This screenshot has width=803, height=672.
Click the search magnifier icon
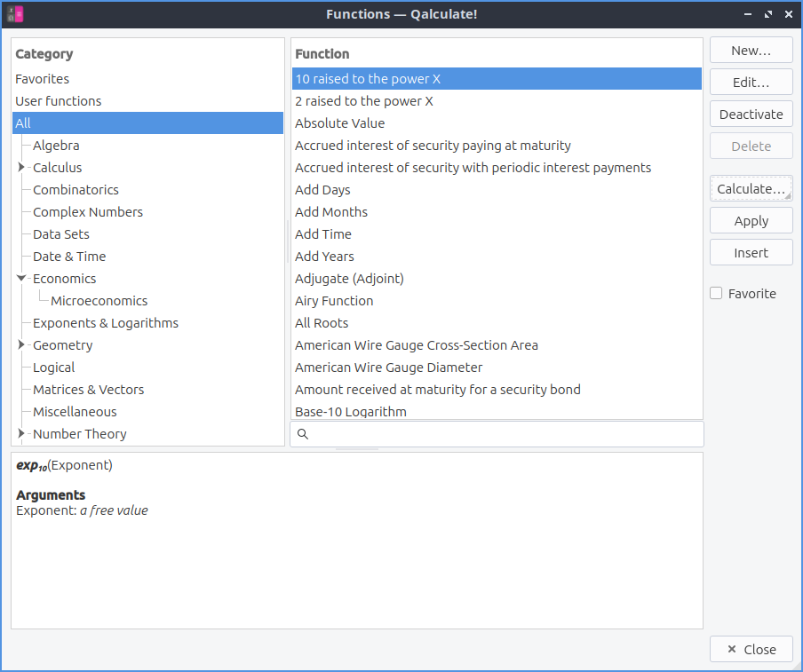(x=303, y=434)
